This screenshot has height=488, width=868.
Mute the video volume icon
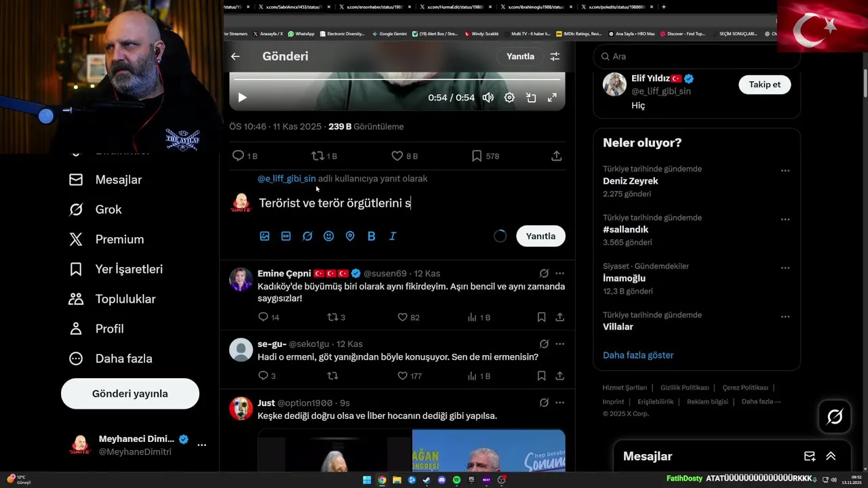[x=488, y=98]
